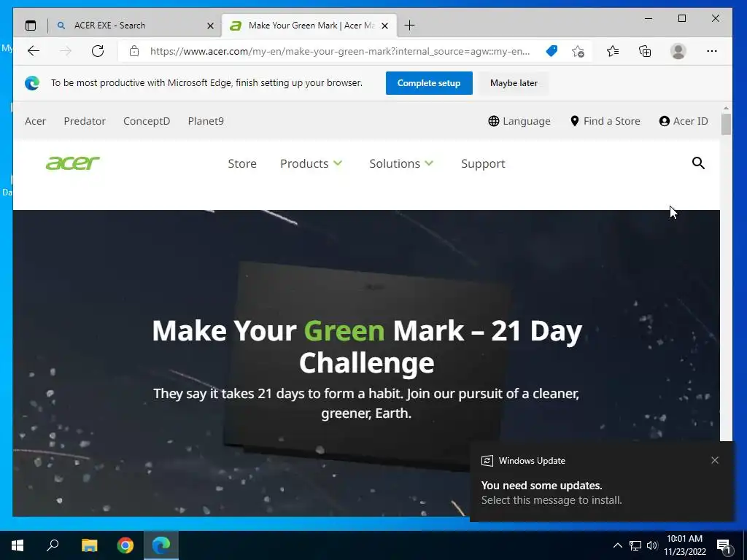Click Microsoft Edge taskbar icon
Viewport: 747px width, 560px height.
pyautogui.click(x=161, y=545)
